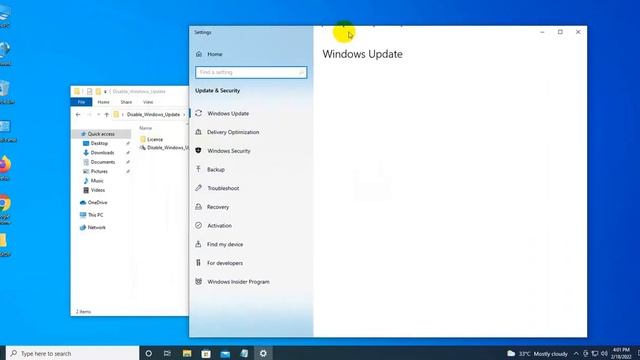Open the File tab in File Explorer
The image size is (640, 360).
tap(82, 102)
